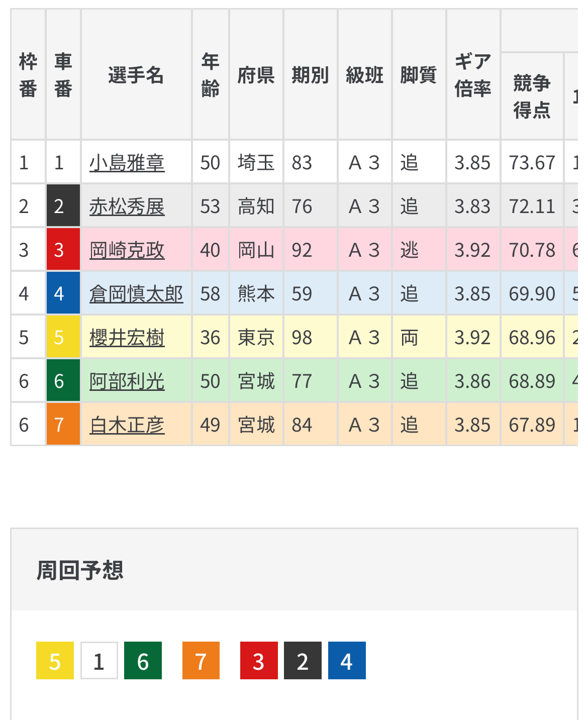Click the 白木正彦 name link
Viewport: 588px width, 720px height.
127,425
